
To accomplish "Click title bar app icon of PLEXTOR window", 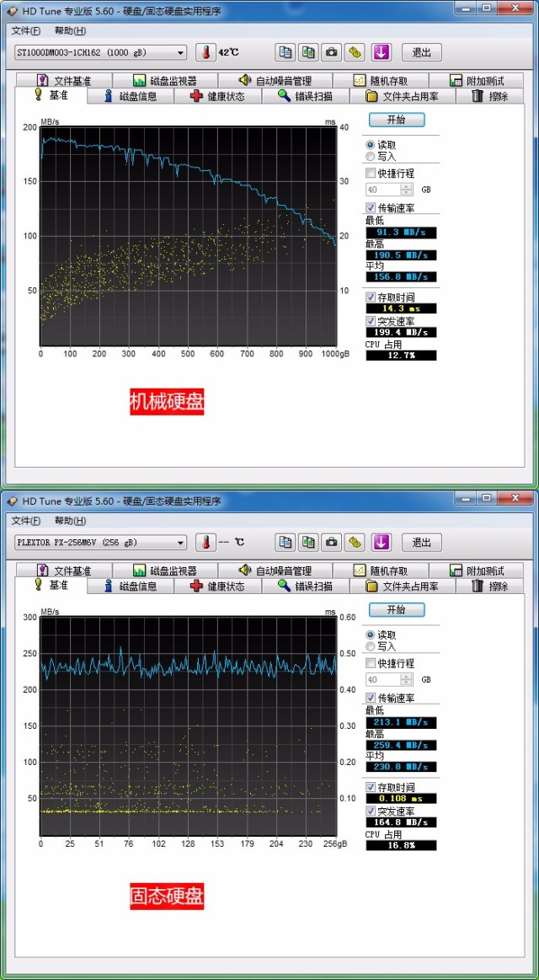I will pyautogui.click(x=13, y=501).
